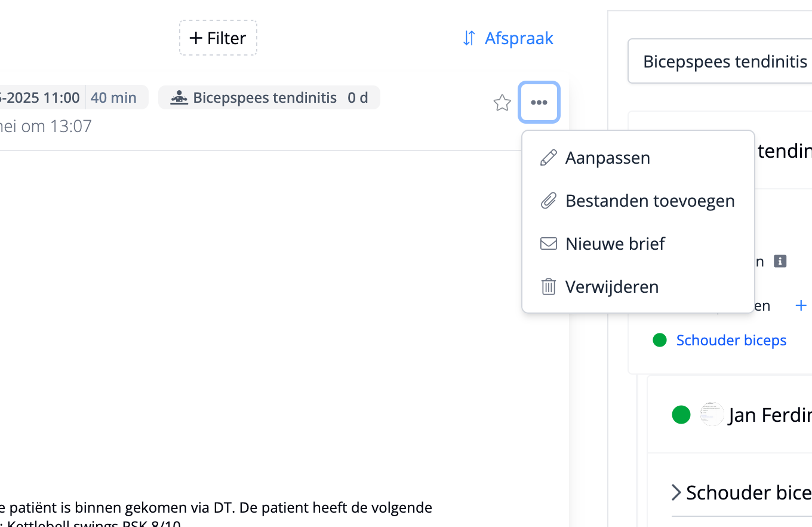Screen dimensions: 812x527
Task: Choose Nieuwe brief from the context menu
Action: pyautogui.click(x=616, y=243)
